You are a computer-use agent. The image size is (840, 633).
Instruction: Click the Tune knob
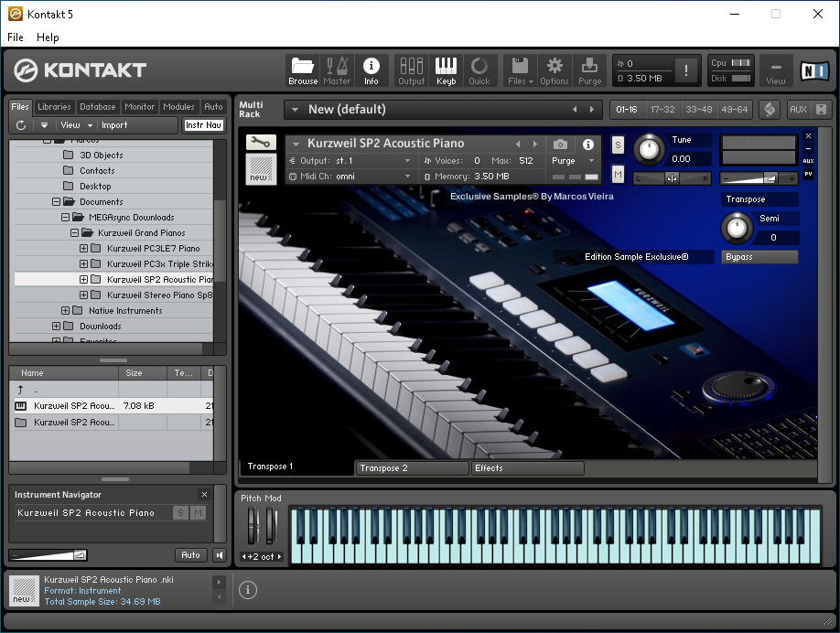[x=649, y=149]
